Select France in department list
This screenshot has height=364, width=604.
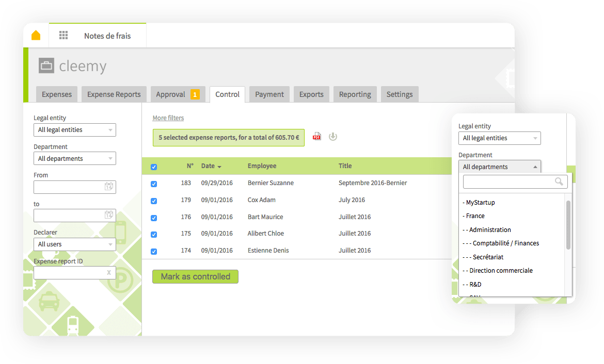tap(473, 216)
